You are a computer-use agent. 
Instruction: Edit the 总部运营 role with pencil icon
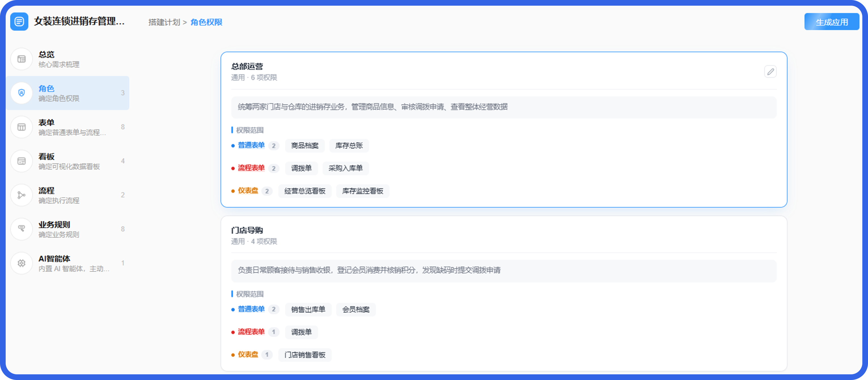coord(770,71)
